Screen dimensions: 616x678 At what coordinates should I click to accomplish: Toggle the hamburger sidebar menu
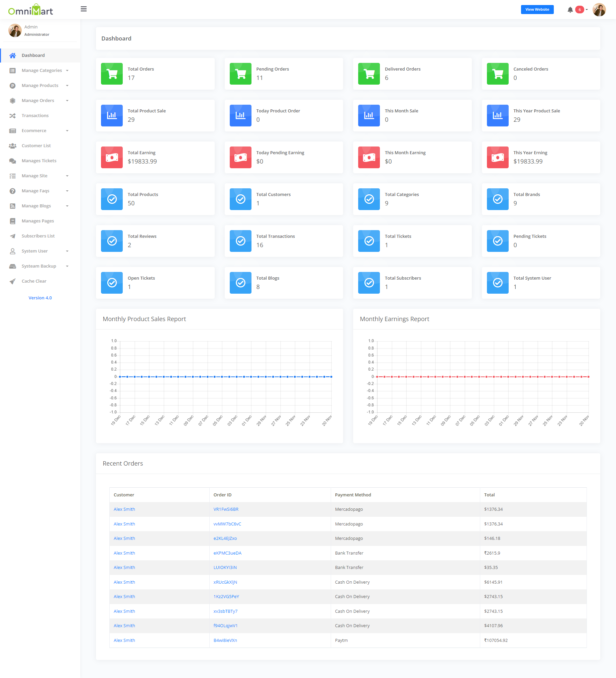84,9
